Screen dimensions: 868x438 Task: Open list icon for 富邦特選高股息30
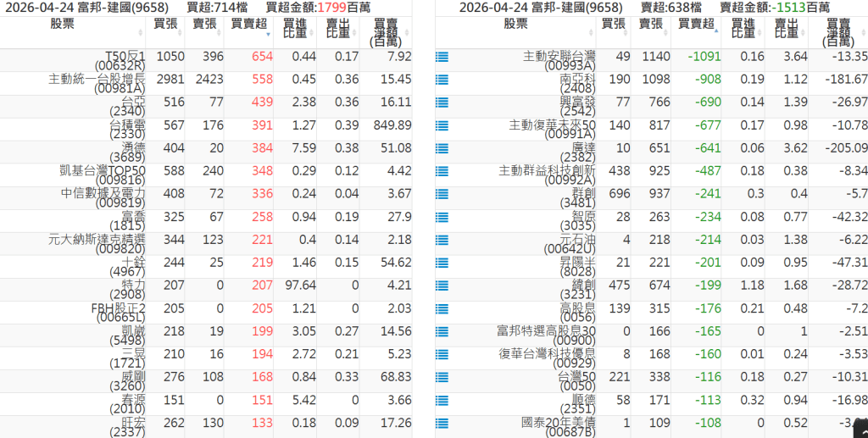point(442,331)
